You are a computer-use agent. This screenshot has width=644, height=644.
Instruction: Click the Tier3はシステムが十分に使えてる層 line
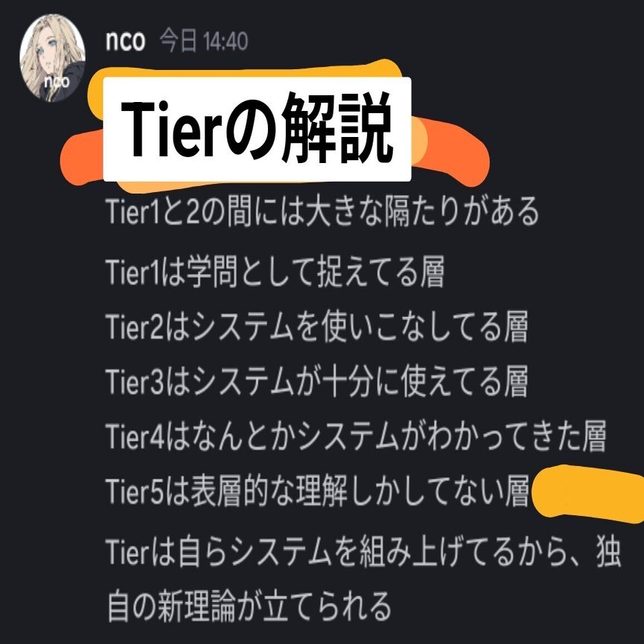coord(316,382)
